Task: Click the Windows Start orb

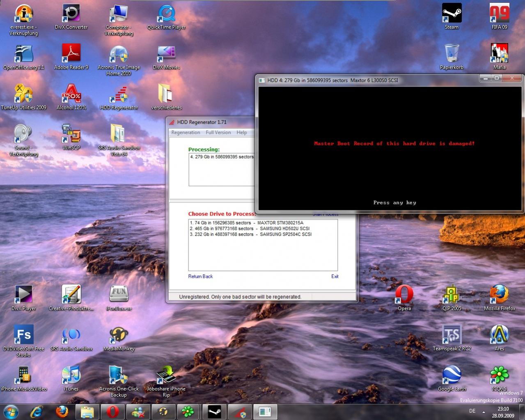Action: pos(11,411)
